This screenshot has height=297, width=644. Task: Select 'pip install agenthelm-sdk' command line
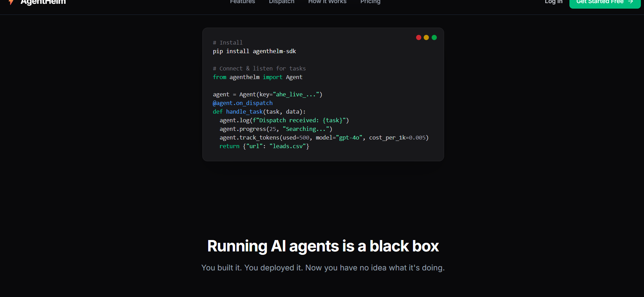pyautogui.click(x=254, y=51)
